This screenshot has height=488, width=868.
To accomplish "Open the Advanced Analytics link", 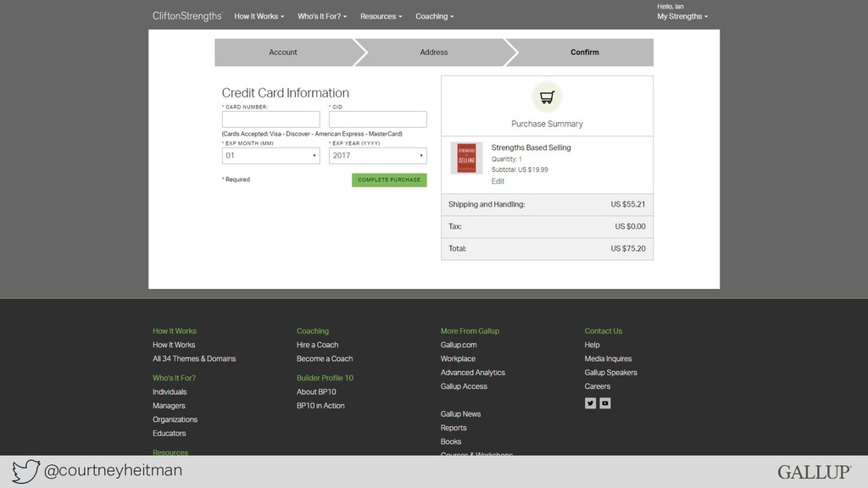I will (473, 373).
